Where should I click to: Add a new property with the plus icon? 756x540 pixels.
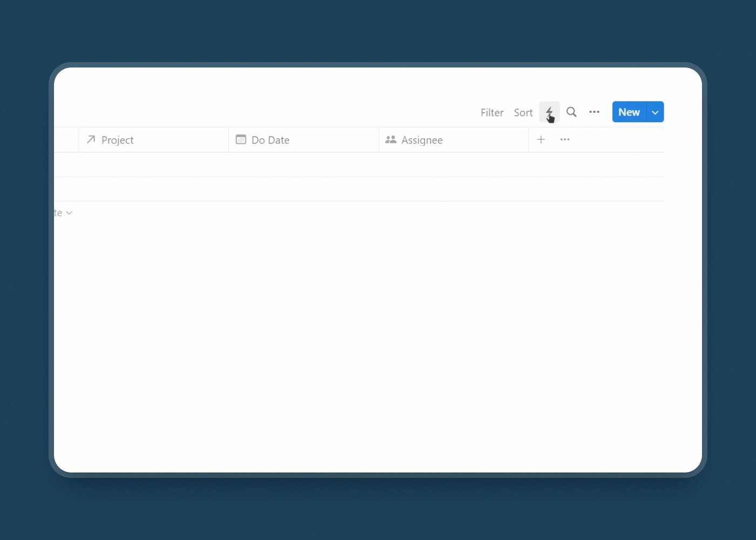541,140
